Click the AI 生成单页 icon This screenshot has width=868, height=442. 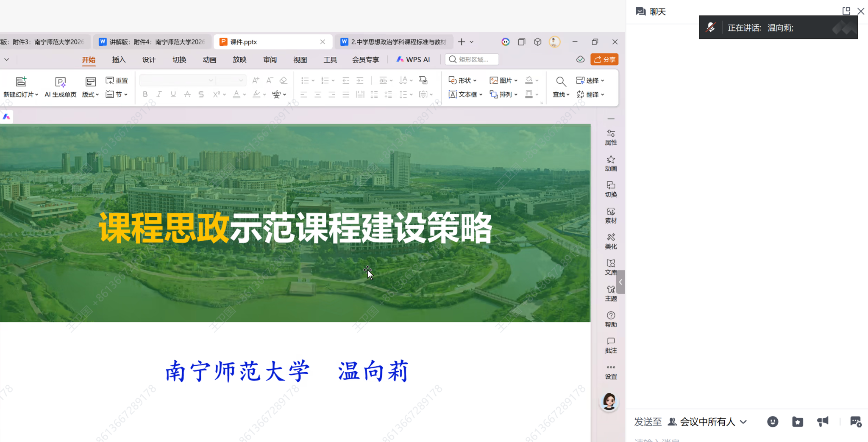coord(60,82)
